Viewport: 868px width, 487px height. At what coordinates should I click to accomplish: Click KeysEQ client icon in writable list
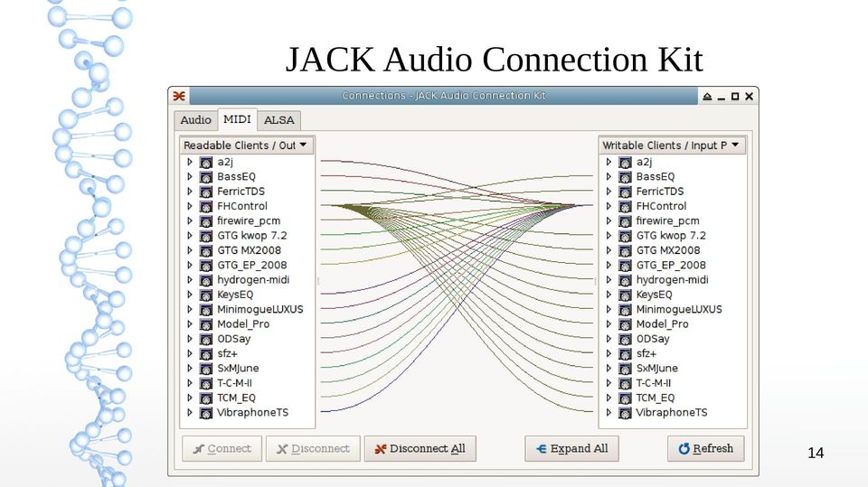(625, 295)
